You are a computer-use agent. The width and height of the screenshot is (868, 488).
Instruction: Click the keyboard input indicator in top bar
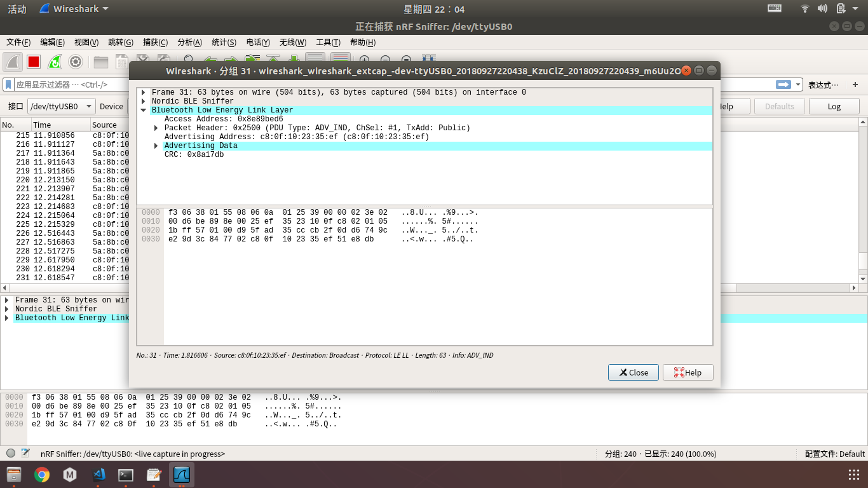(774, 8)
